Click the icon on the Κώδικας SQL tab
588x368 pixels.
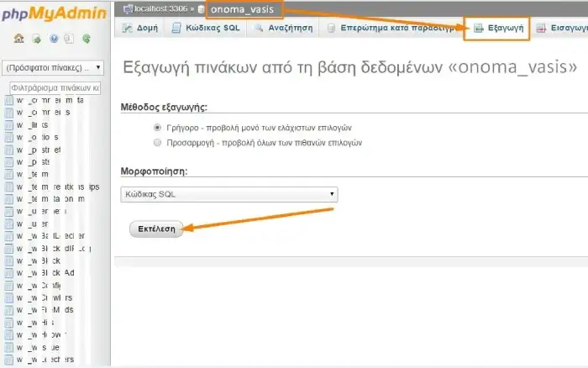coord(176,28)
